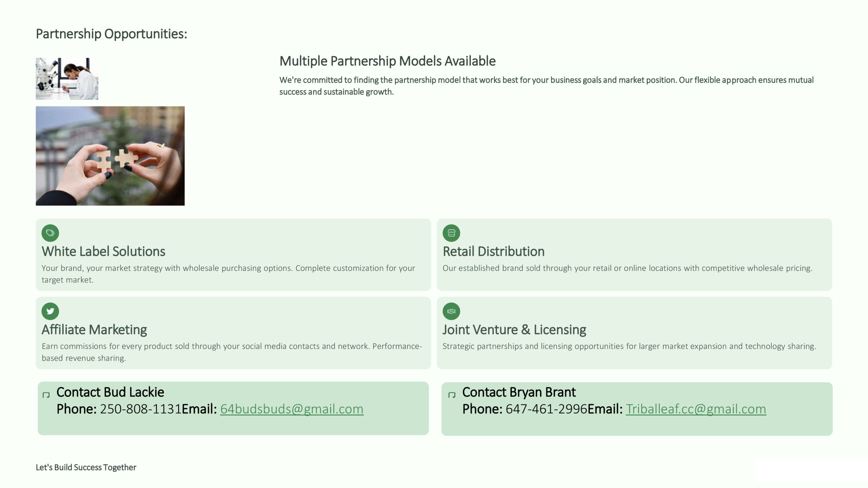Click the Multiple Partnership Models Available heading
Image resolution: width=868 pixels, height=488 pixels.
point(387,61)
